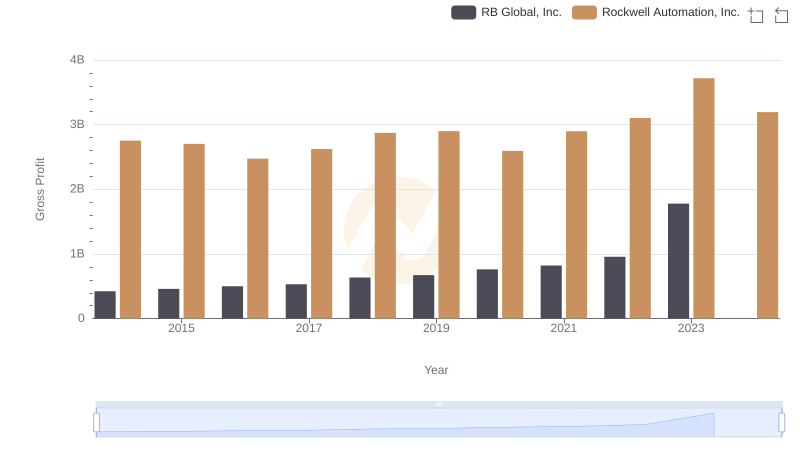Screen dimensions: 800x461
Task: Click the 3B y-axis label
Action: 77,124
